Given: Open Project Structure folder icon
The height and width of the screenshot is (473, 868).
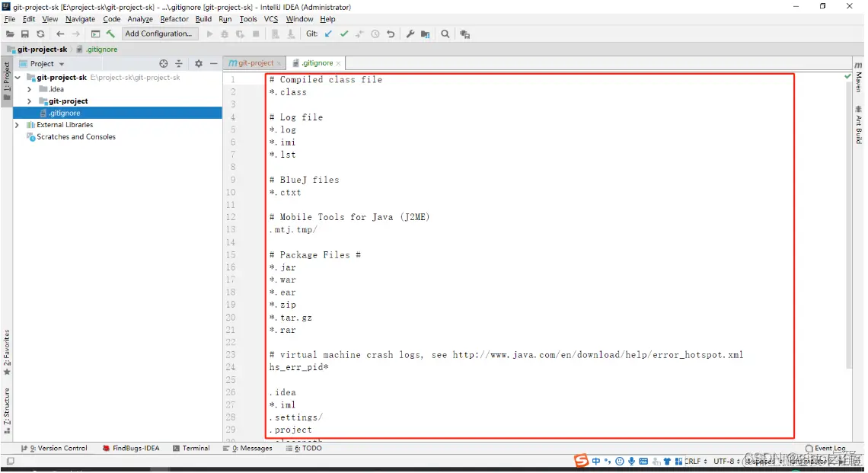Looking at the screenshot, I should click(425, 34).
